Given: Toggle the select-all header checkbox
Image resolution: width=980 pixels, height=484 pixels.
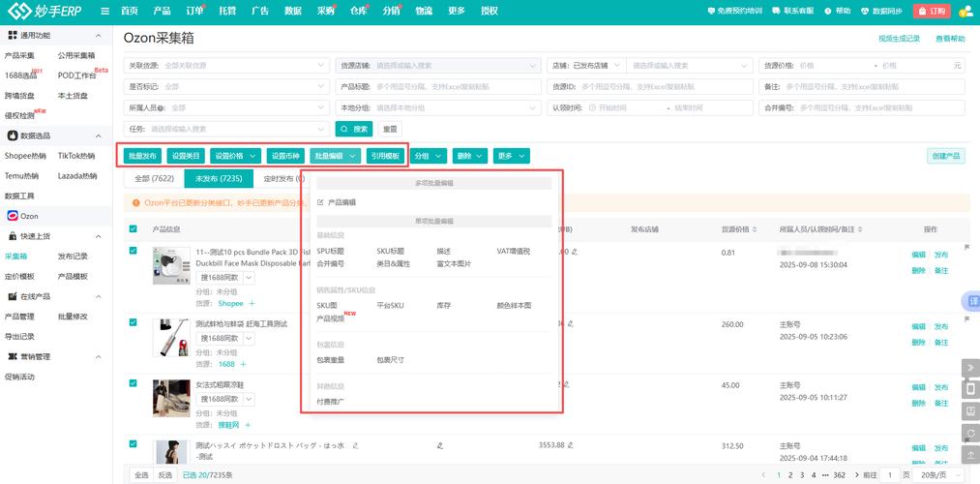Looking at the screenshot, I should (134, 228).
